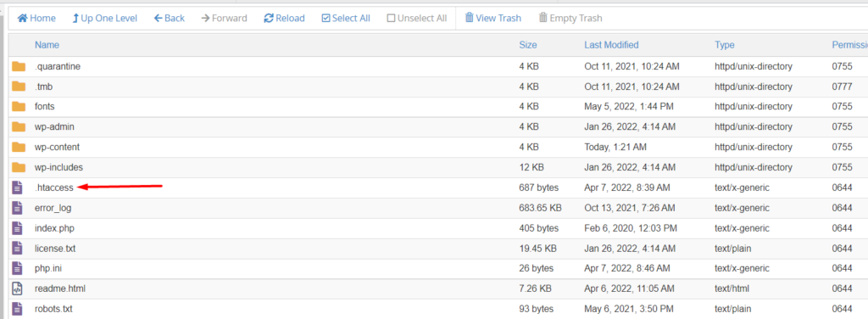Reload the file listing
This screenshot has width=868, height=319.
point(285,19)
